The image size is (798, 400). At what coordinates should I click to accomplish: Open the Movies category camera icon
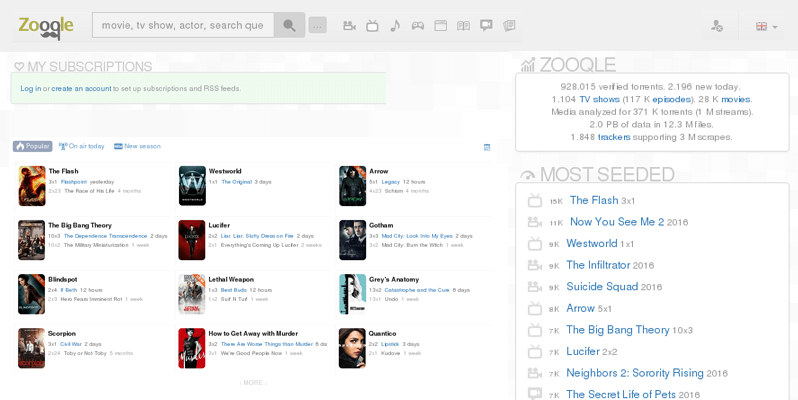click(x=349, y=25)
